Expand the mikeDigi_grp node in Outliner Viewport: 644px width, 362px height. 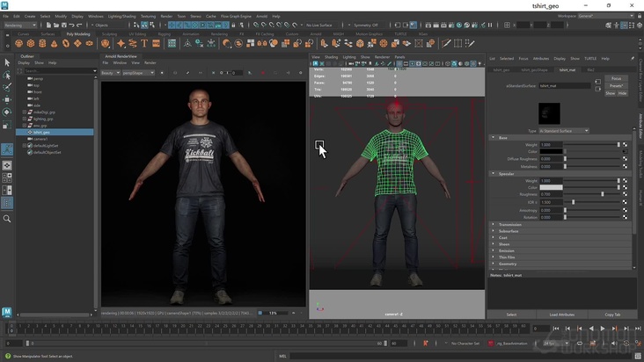point(25,112)
